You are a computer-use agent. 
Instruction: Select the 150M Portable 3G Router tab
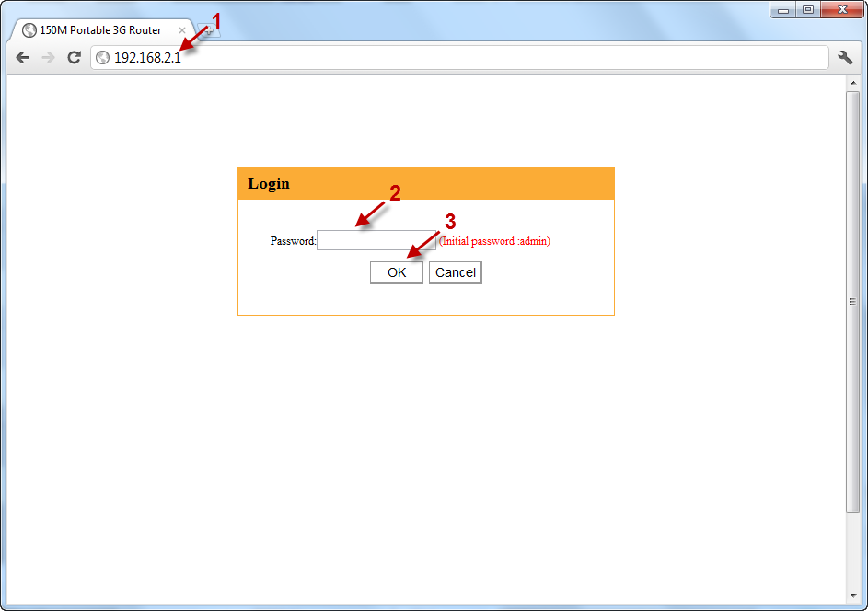click(102, 29)
